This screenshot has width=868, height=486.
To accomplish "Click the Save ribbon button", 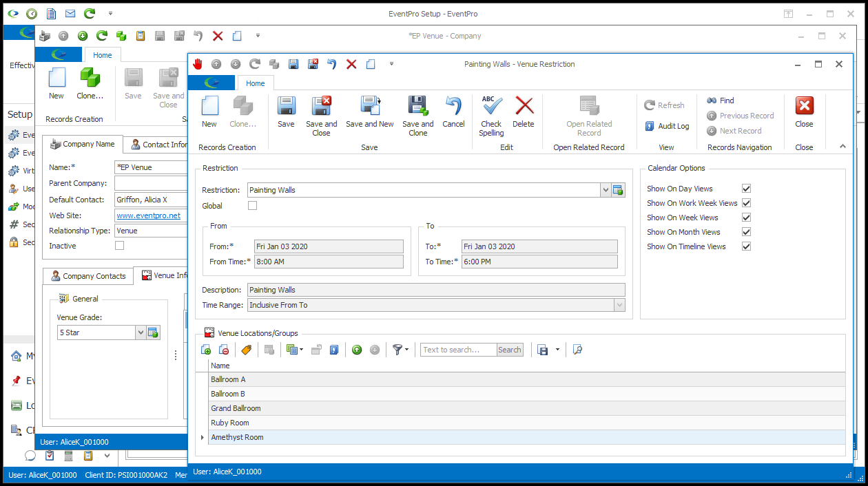I will click(286, 112).
